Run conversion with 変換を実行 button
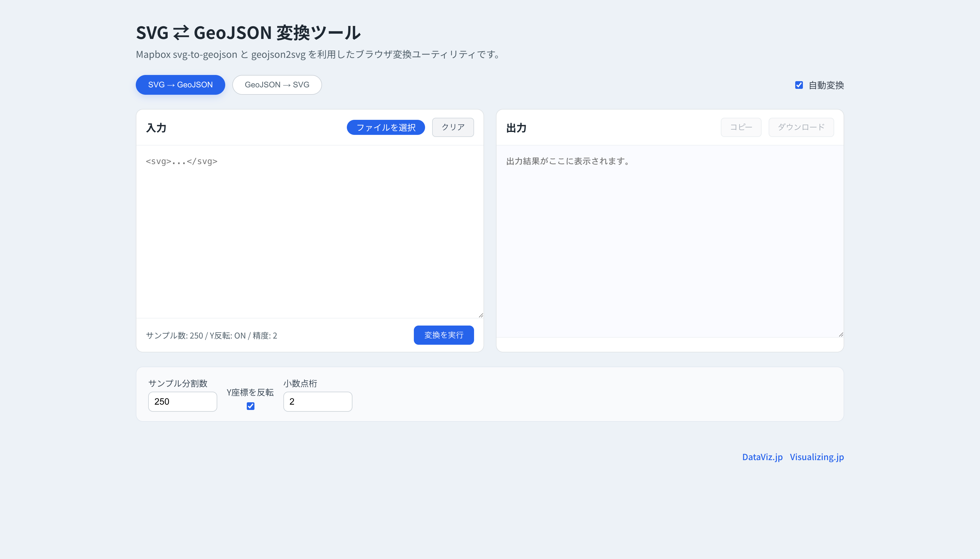Screen dimensions: 980x559 click(443, 335)
